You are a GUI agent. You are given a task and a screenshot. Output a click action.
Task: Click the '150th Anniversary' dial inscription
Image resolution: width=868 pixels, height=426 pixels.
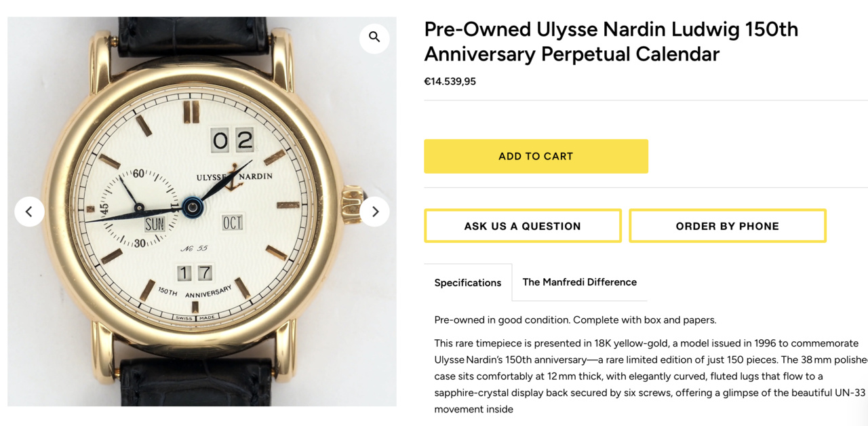195,293
